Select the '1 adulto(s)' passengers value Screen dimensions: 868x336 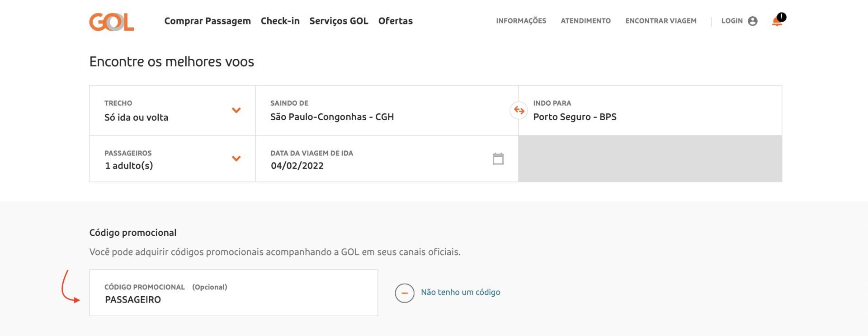[129, 166]
